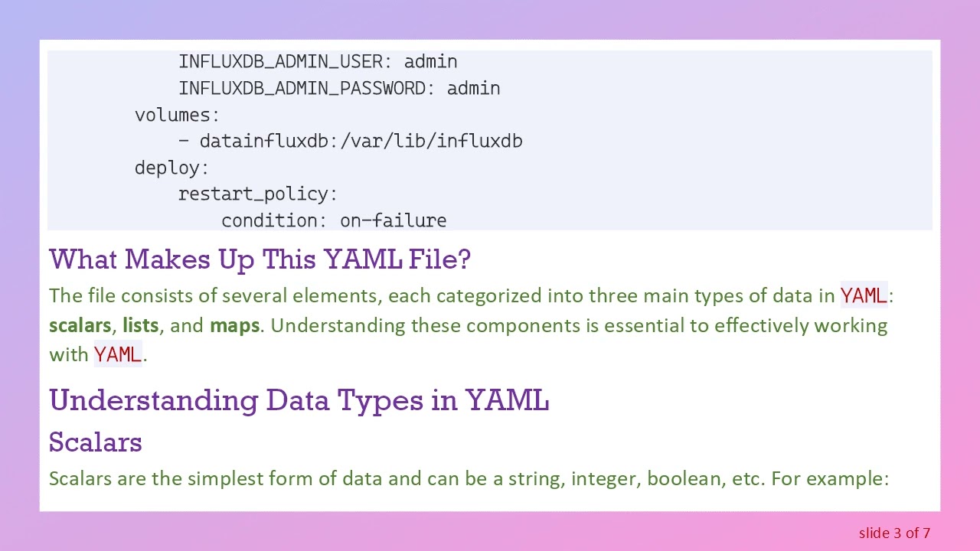The height and width of the screenshot is (551, 980).
Task: Click the INFLUXDB_ADMIN_USER code line
Action: pyautogui.click(x=318, y=61)
